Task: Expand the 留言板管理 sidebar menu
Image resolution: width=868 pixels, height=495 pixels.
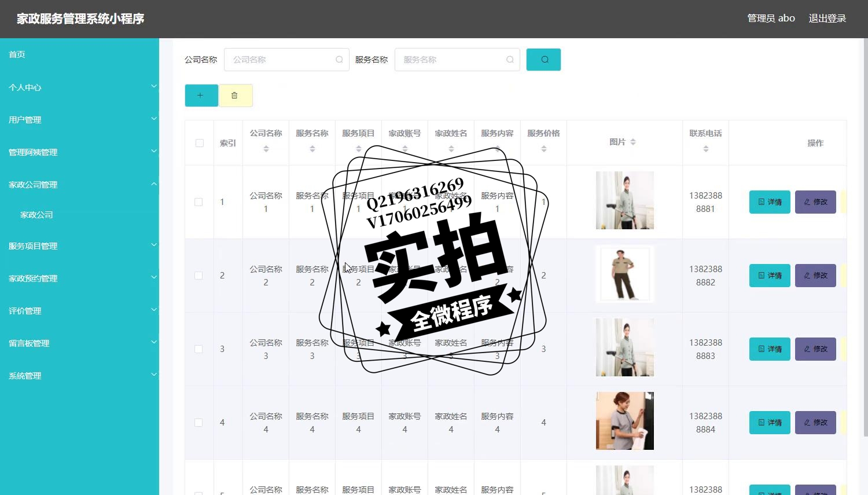Action: click(x=79, y=343)
